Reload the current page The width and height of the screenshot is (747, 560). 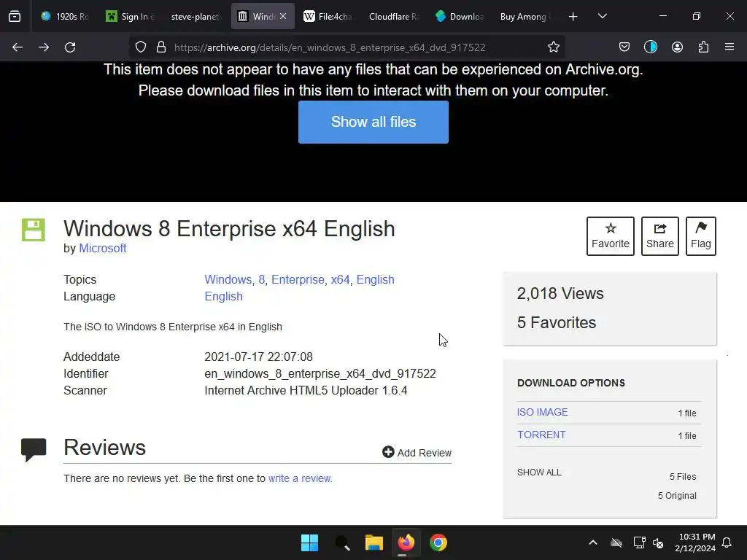pyautogui.click(x=70, y=47)
